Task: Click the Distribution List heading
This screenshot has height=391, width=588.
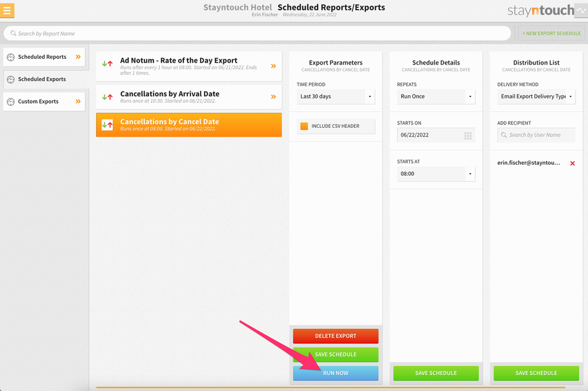Action: pyautogui.click(x=536, y=63)
